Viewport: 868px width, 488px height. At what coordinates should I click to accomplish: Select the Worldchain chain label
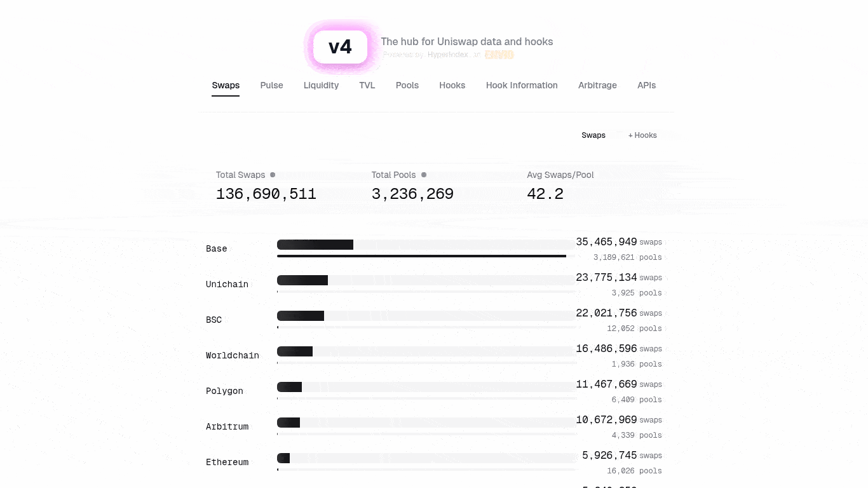233,355
